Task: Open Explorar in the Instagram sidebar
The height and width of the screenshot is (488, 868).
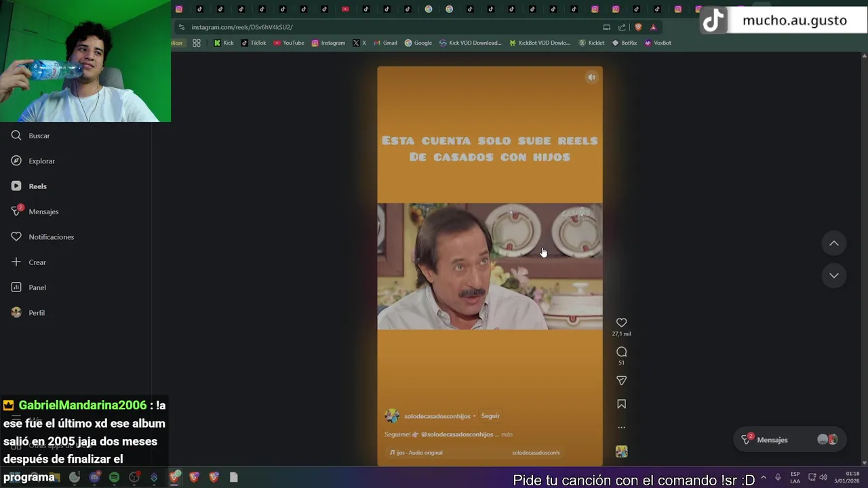Action: coord(33,161)
